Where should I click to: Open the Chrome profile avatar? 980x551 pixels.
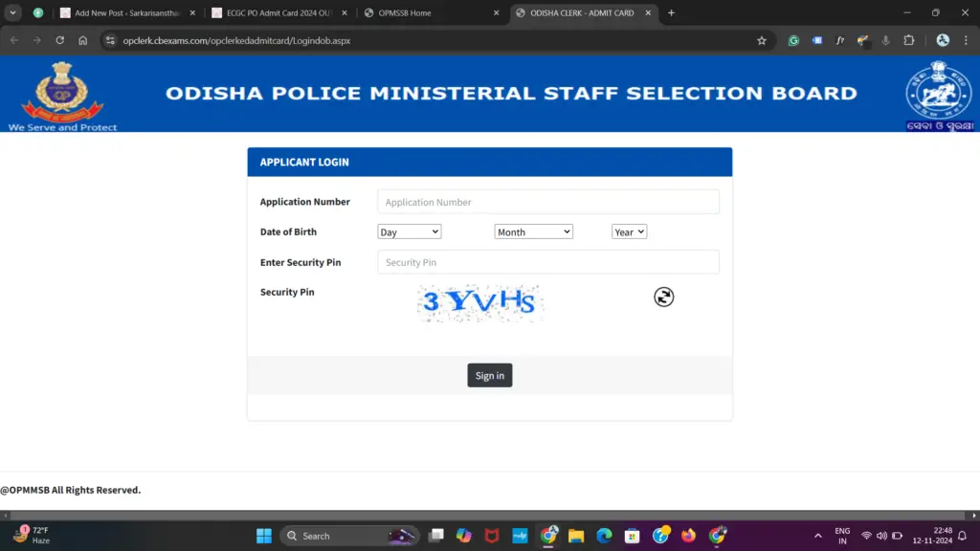[943, 40]
